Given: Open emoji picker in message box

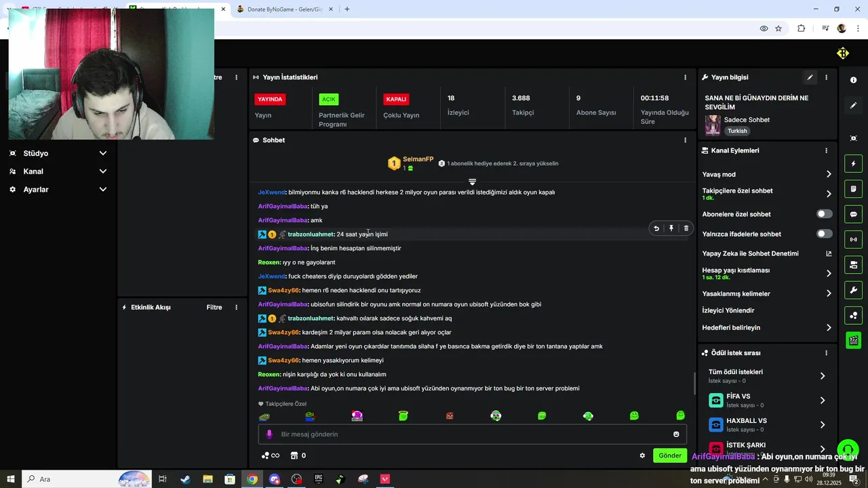Looking at the screenshot, I should pos(676,434).
